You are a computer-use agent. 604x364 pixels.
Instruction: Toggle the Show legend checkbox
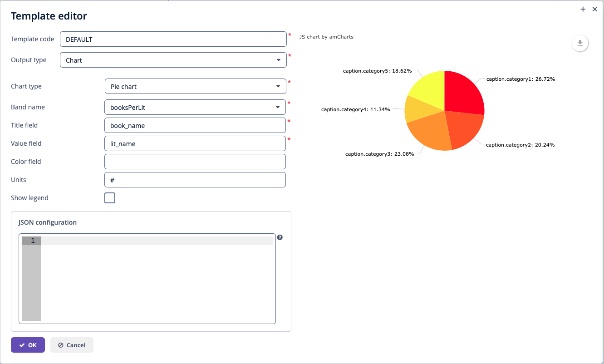tap(110, 198)
